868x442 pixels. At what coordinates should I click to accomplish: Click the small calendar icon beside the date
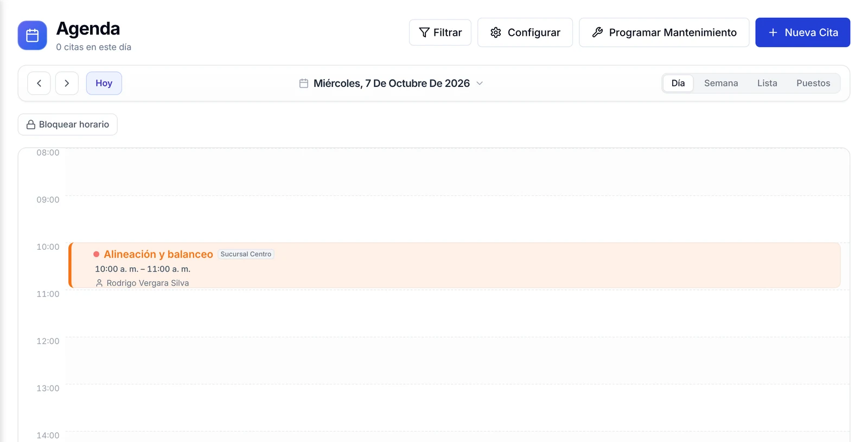pyautogui.click(x=304, y=83)
